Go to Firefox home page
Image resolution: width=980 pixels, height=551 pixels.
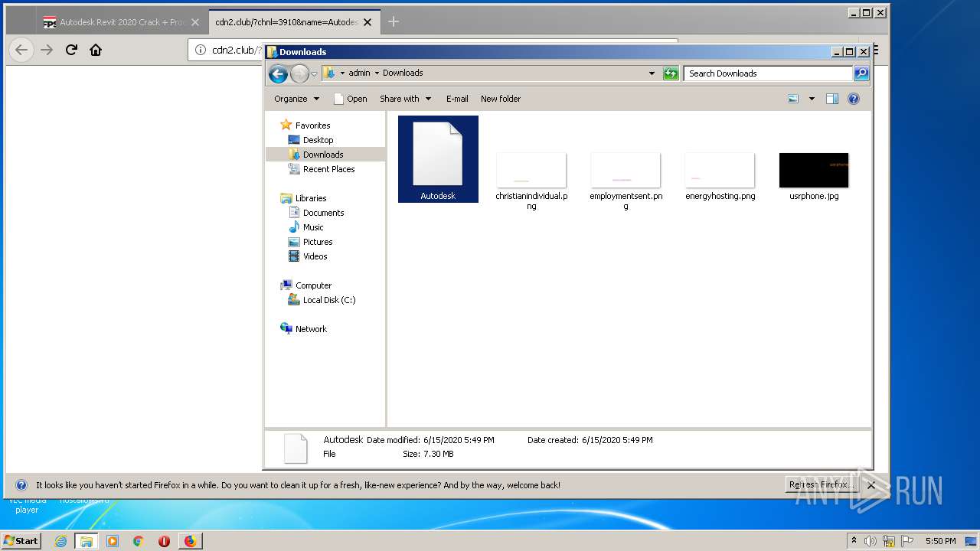96,50
